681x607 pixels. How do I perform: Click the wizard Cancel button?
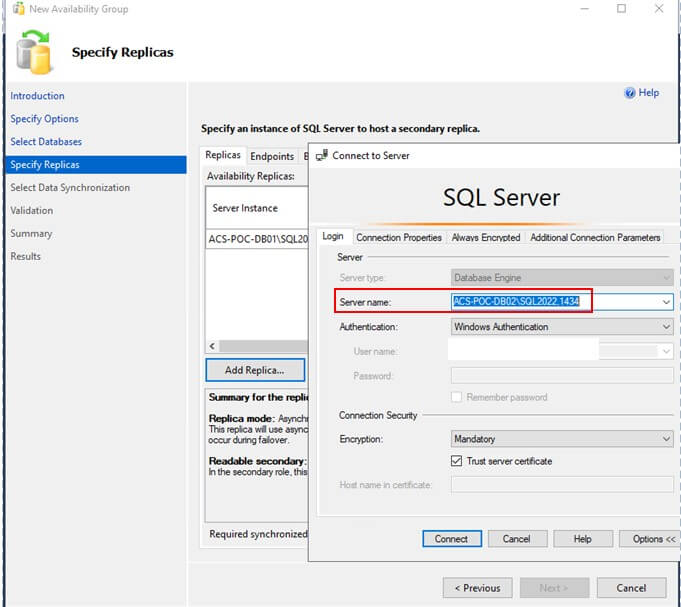[631, 588]
